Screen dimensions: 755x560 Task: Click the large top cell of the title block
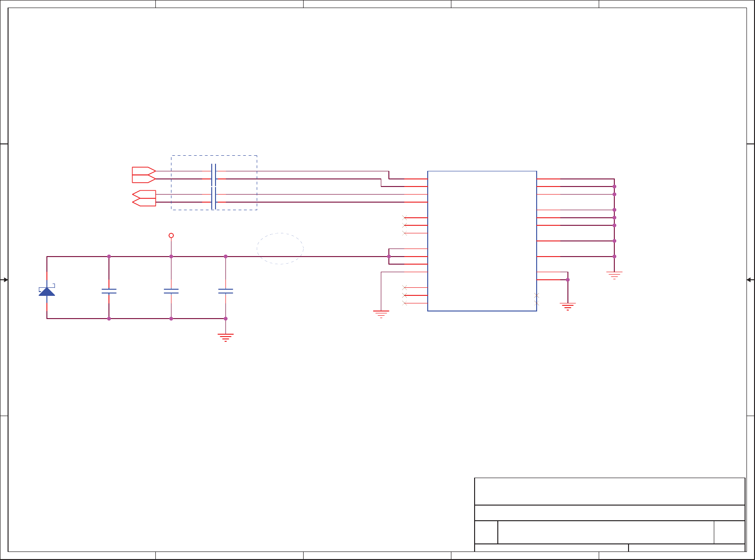tap(610, 491)
